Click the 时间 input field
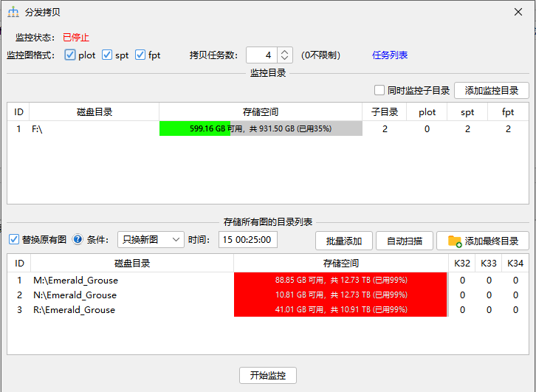Screen dimensions: 536x392 (248, 240)
